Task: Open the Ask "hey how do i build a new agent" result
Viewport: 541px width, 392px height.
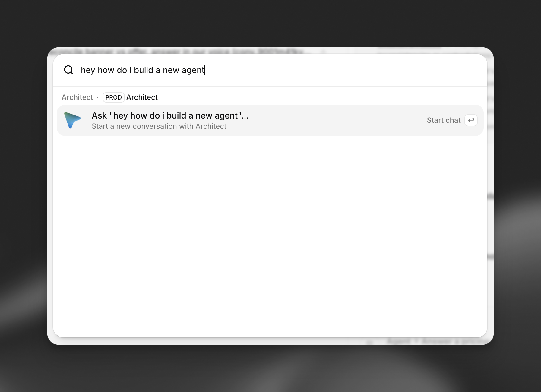Action: coord(270,120)
